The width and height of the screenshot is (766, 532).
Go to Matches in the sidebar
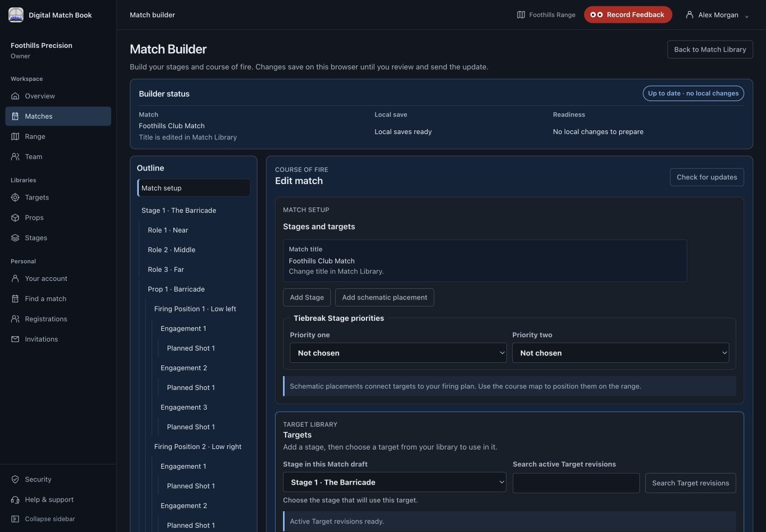tap(58, 117)
